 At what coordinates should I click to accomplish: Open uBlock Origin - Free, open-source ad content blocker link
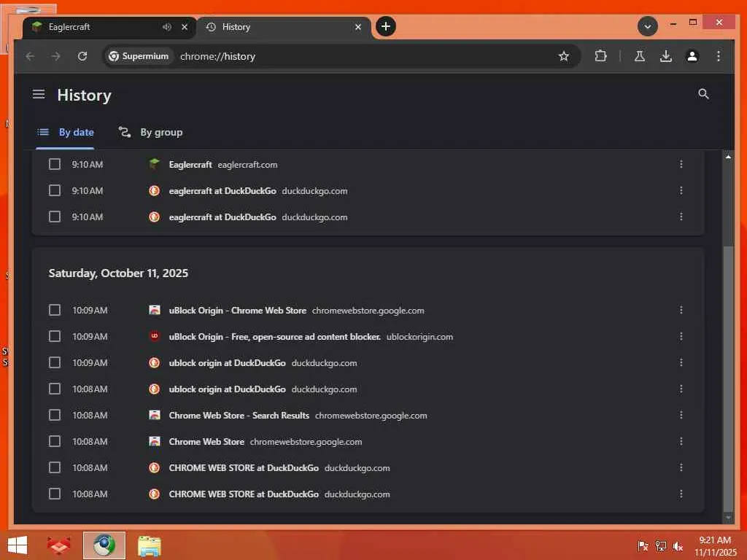[x=275, y=336]
